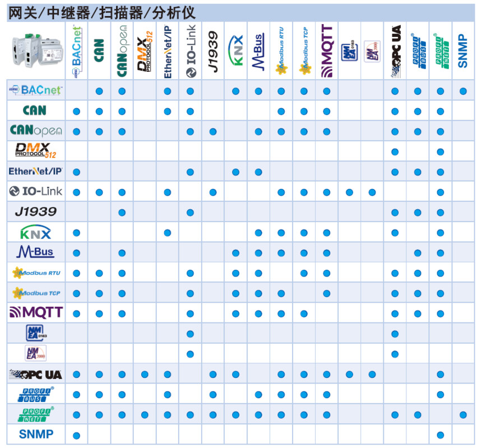This screenshot has height=448, width=482.
Task: Click the dot at PROFINET row, SNMP column
Action: (x=463, y=415)
